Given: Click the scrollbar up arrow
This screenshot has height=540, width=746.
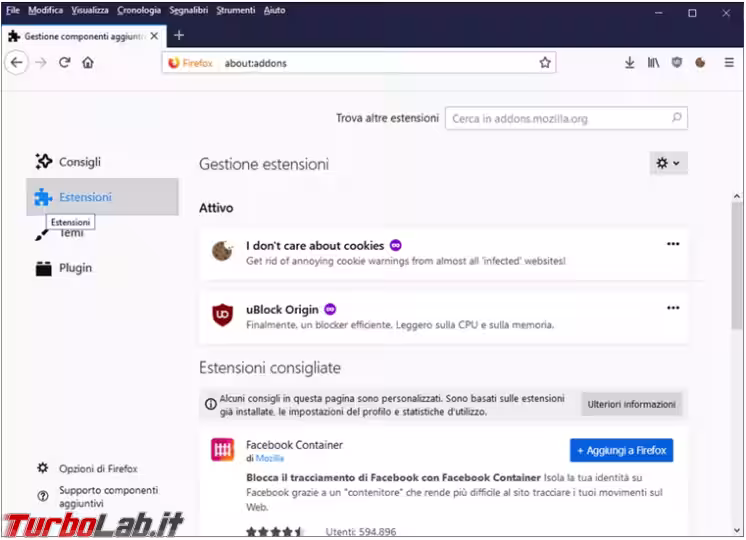Looking at the screenshot, I should pyautogui.click(x=736, y=196).
